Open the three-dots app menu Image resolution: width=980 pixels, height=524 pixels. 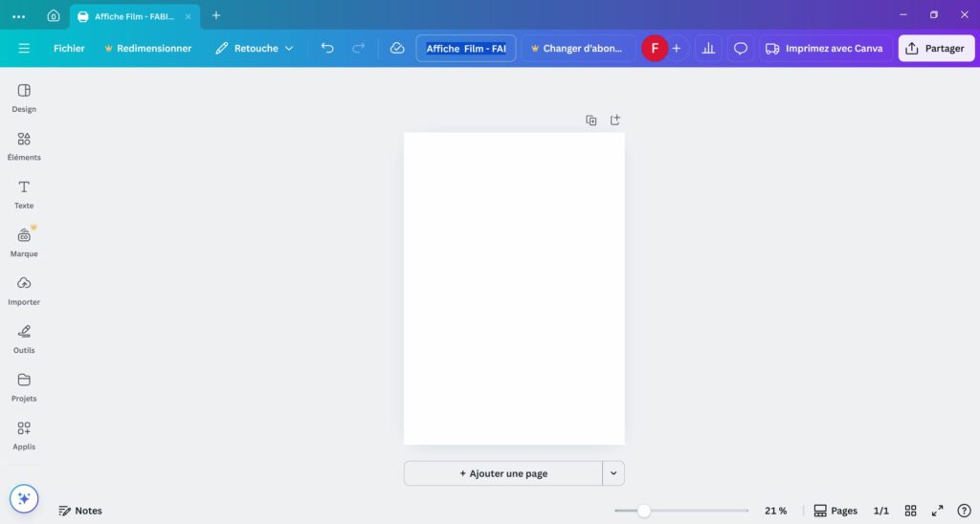click(x=19, y=17)
